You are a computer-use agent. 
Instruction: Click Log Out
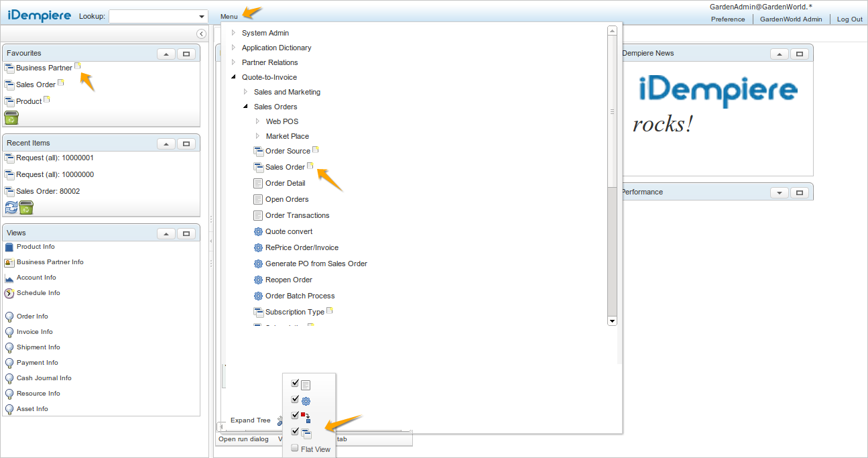[x=850, y=19]
